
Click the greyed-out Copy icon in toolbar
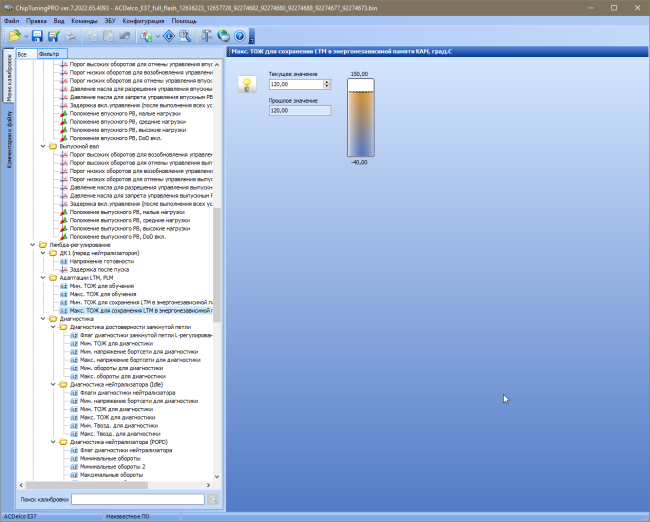[92, 36]
